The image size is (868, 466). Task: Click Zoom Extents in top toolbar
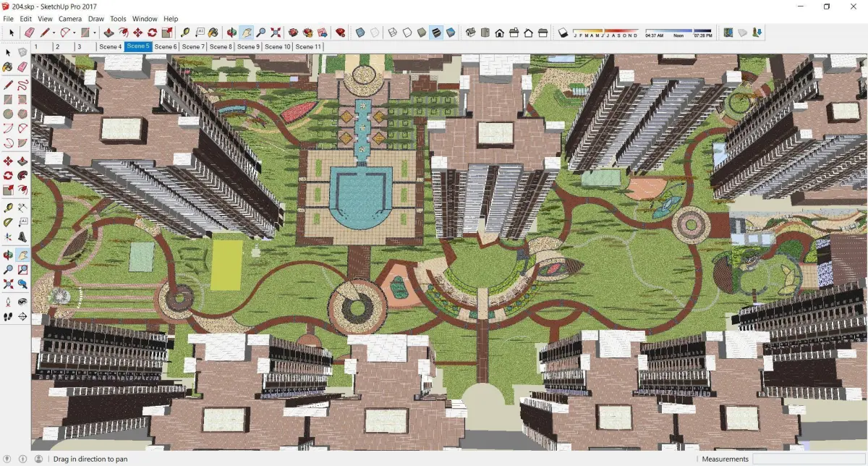tap(276, 33)
